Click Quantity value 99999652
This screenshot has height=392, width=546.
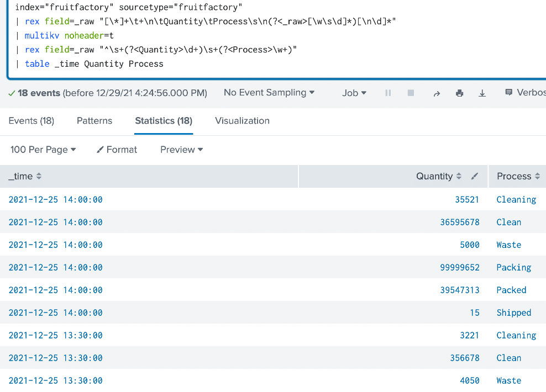pyautogui.click(x=460, y=267)
